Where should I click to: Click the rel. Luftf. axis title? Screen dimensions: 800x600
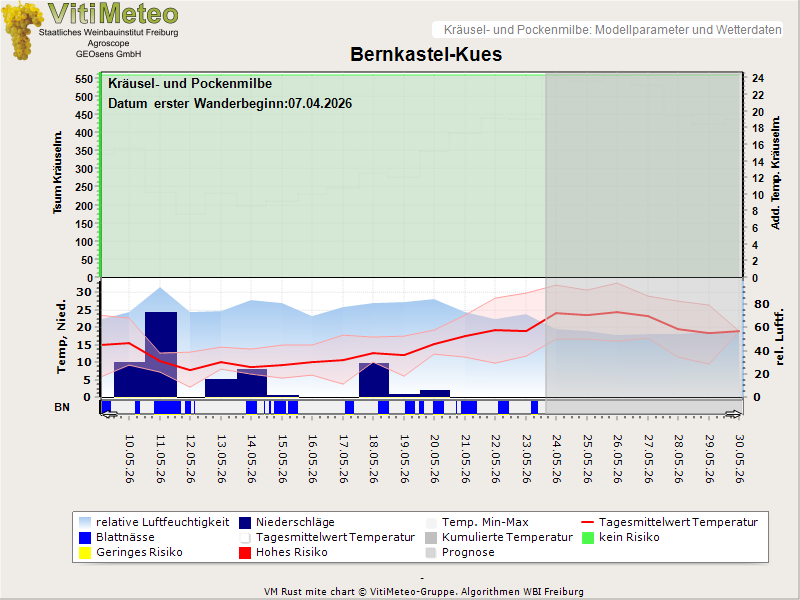[x=779, y=337]
